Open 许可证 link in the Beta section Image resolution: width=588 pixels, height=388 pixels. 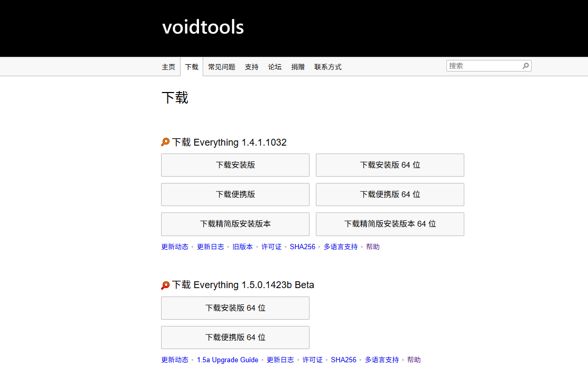(x=312, y=360)
